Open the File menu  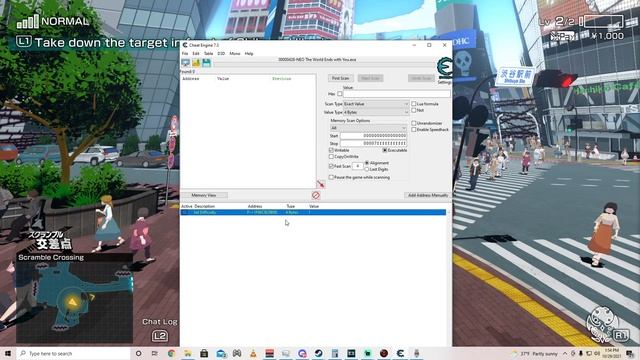tap(185, 53)
